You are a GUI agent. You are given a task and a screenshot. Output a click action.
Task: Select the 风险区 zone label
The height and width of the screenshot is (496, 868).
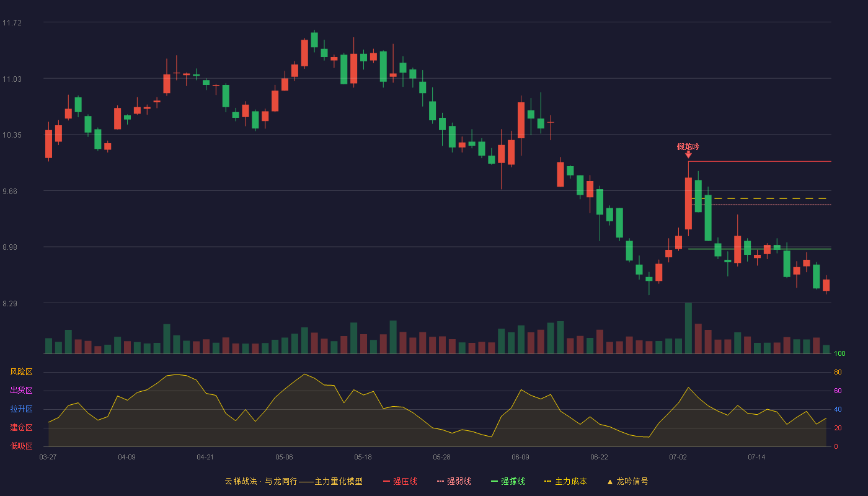click(x=21, y=372)
